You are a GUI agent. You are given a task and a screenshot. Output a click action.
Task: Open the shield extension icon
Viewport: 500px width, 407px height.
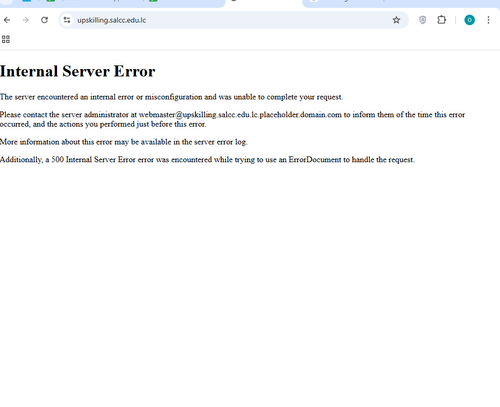coord(422,20)
